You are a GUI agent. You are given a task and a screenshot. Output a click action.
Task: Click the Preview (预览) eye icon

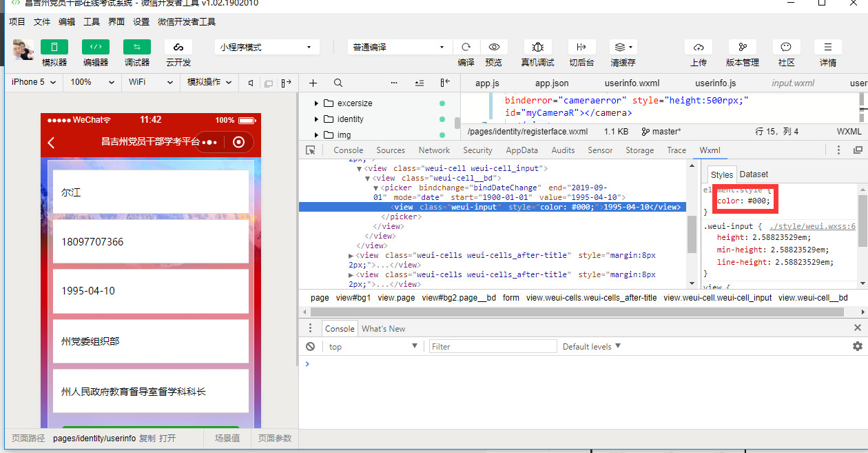tap(494, 47)
